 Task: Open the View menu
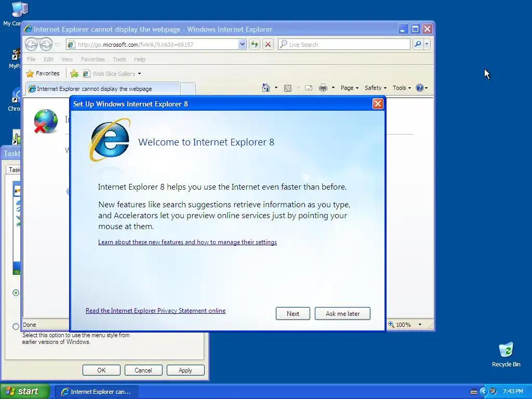[x=67, y=59]
